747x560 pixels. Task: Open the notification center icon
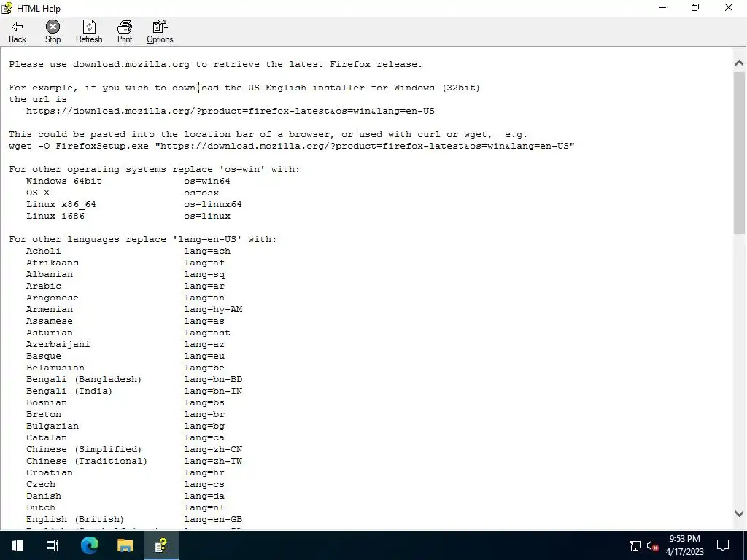(x=723, y=545)
